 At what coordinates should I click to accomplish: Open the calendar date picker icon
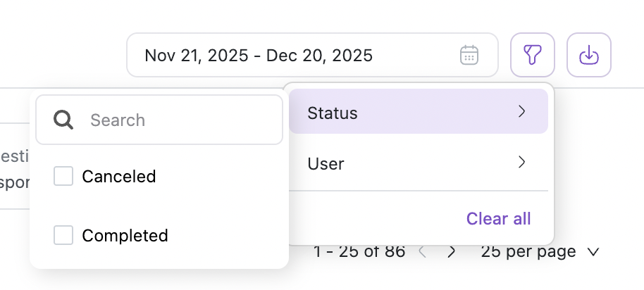click(469, 55)
